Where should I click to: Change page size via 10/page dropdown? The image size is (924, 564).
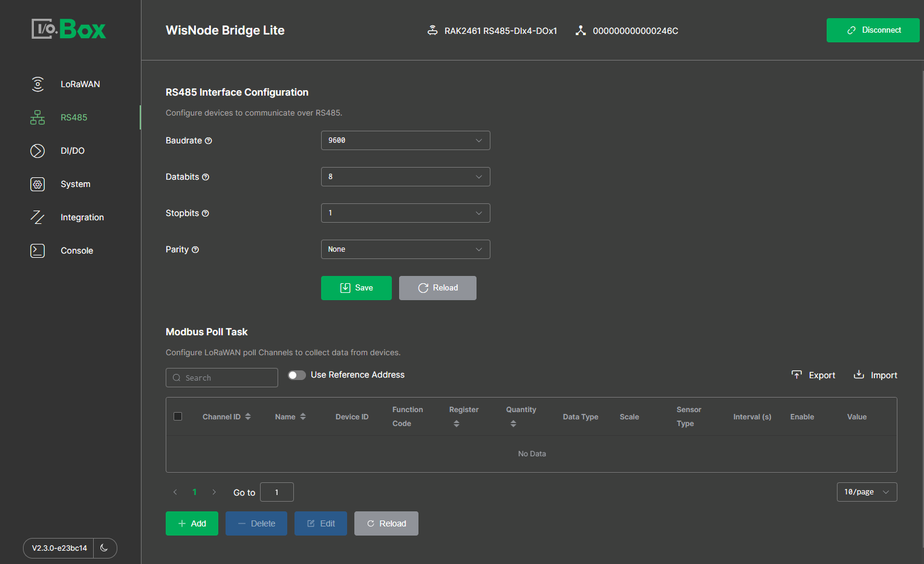[x=867, y=491]
